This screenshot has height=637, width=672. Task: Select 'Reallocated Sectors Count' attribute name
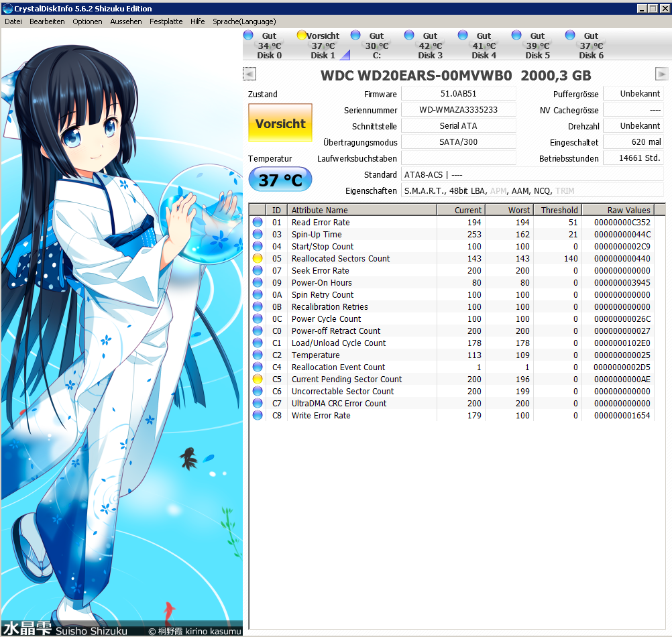[341, 258]
